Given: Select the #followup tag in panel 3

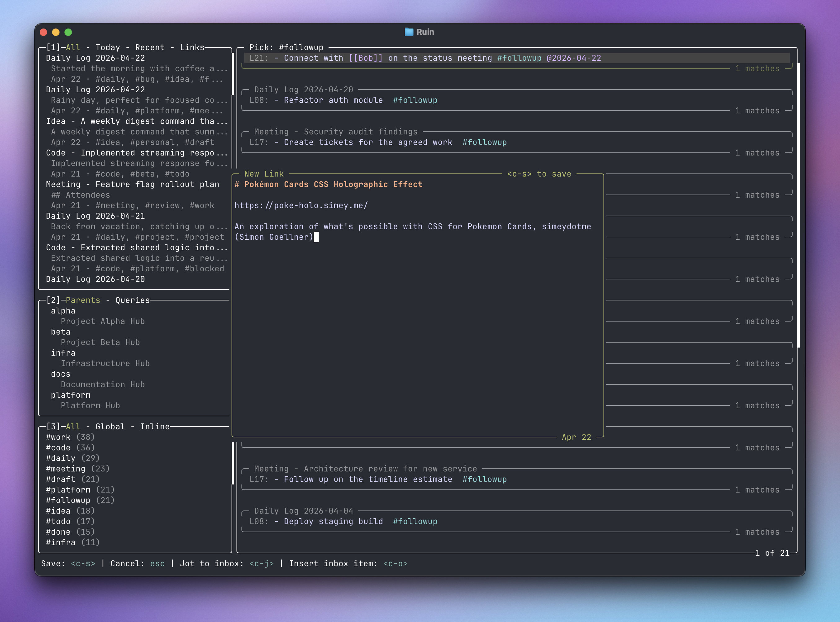Looking at the screenshot, I should pyautogui.click(x=69, y=500).
